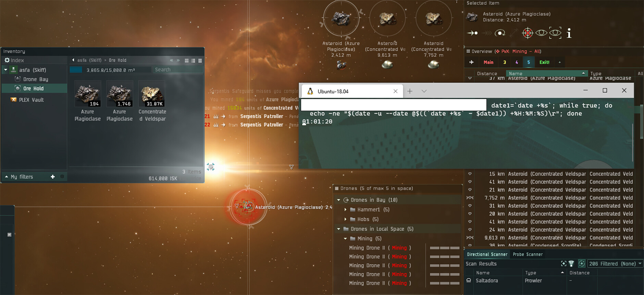Select Ore Hold in inventory tree
This screenshot has width=644, height=295.
(x=34, y=88)
